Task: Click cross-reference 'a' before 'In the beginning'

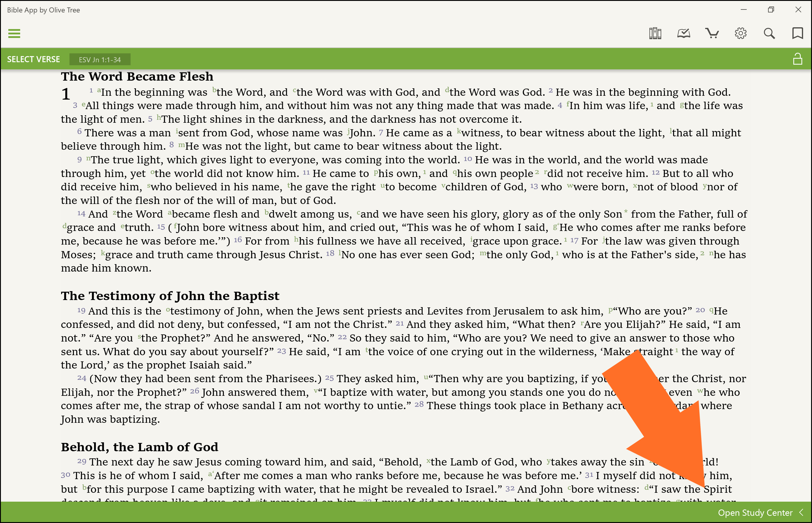Action: pyautogui.click(x=99, y=90)
